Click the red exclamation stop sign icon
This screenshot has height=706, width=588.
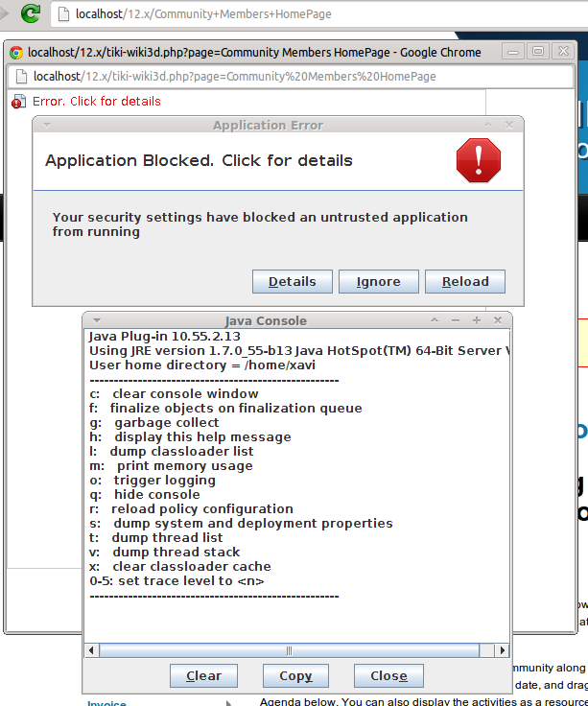click(x=478, y=160)
